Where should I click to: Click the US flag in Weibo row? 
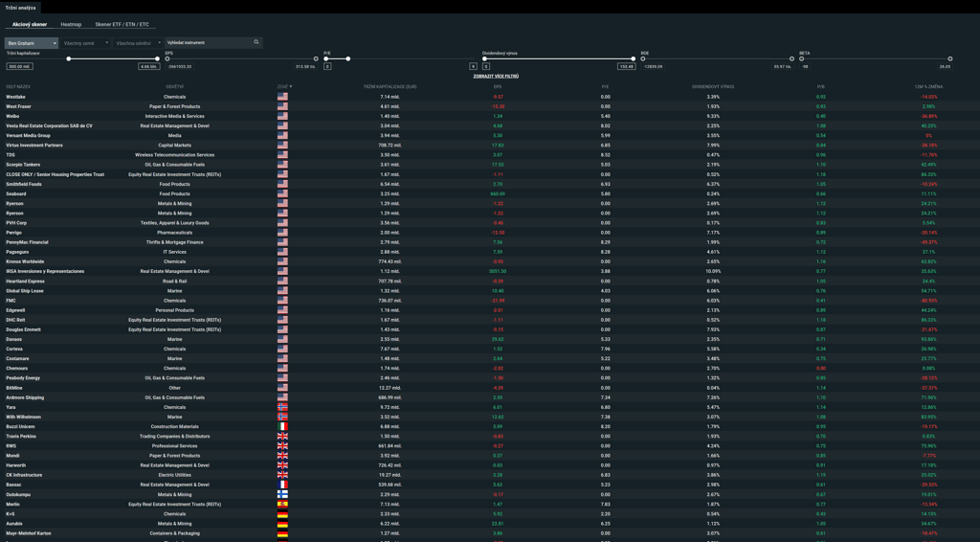(282, 116)
